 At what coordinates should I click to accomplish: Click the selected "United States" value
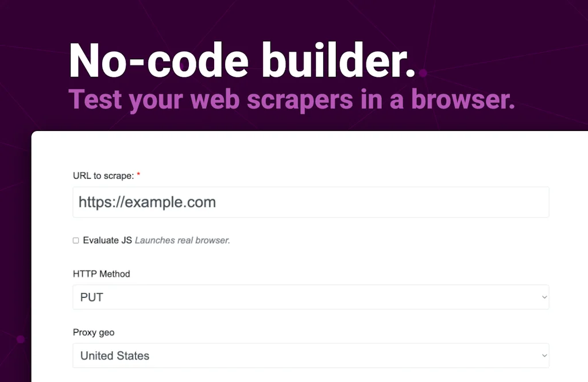115,356
